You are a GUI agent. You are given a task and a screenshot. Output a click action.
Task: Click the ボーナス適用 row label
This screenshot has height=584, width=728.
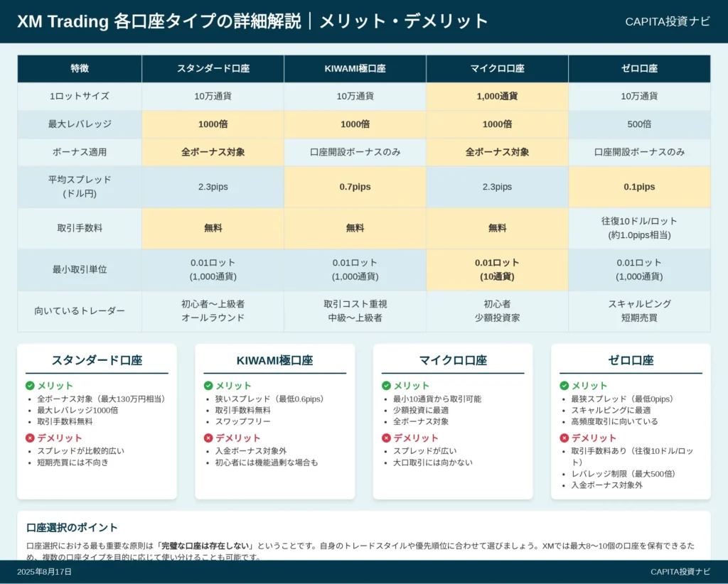coord(80,152)
